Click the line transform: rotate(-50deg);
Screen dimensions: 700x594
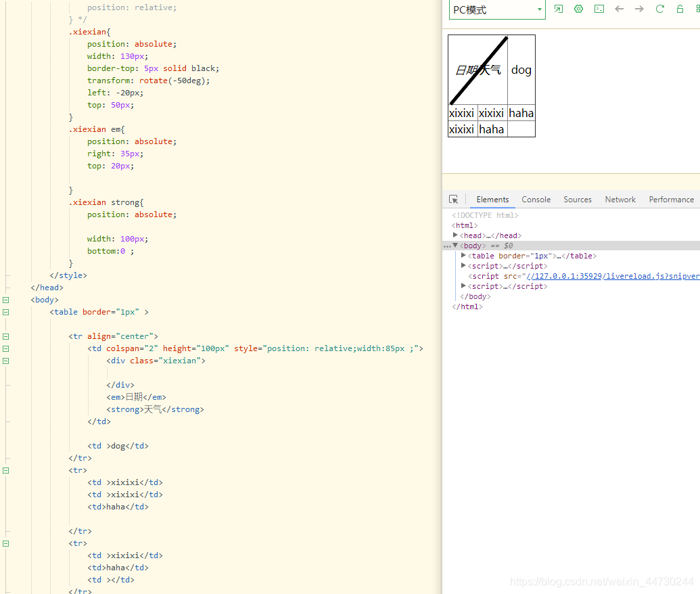[x=148, y=81]
